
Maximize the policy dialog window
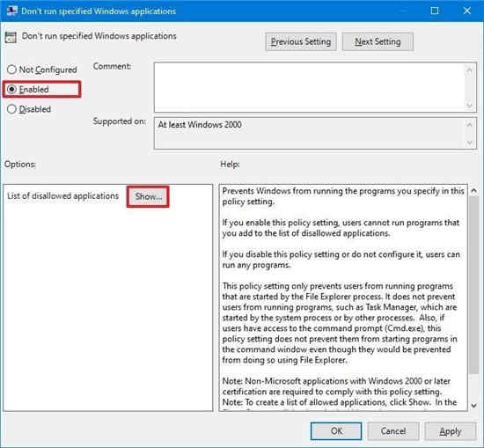point(435,11)
